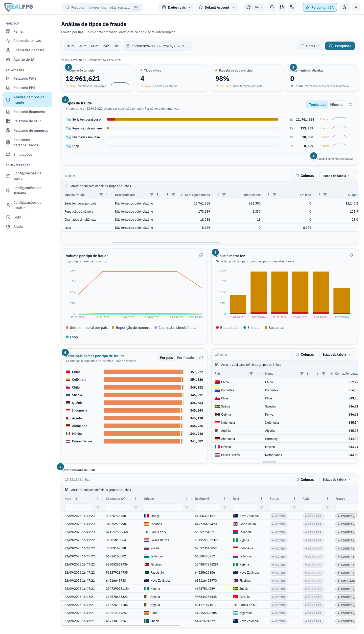364x634 pixels.
Task: Open filter icon for Detectado por column
Action: click(x=152, y=195)
